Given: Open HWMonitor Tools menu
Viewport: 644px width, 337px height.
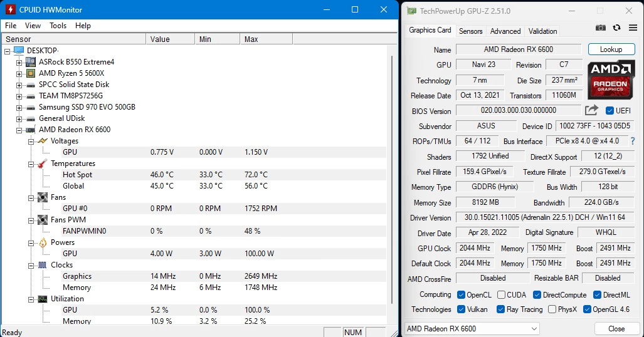Looking at the screenshot, I should 58,26.
